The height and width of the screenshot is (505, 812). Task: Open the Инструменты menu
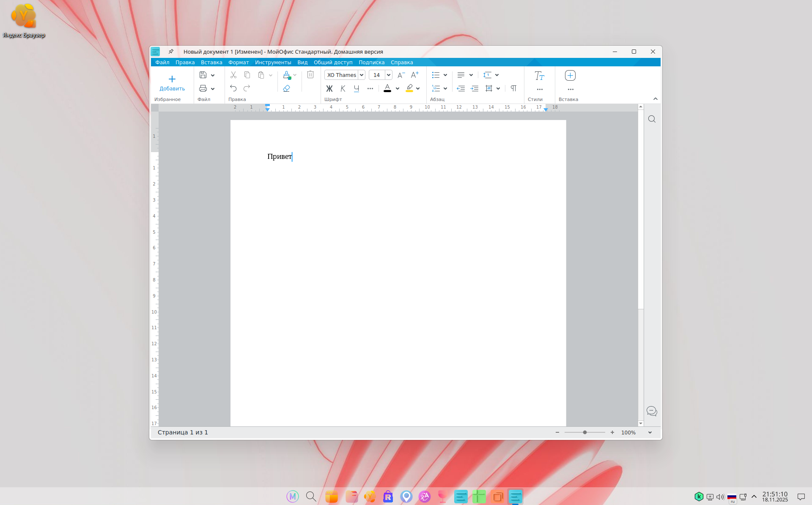(x=273, y=62)
